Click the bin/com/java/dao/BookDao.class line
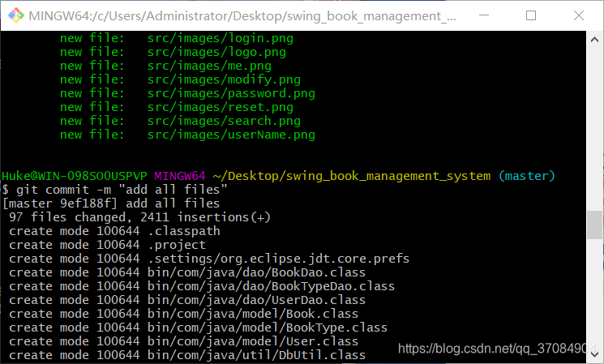604x364 pixels. (x=187, y=272)
